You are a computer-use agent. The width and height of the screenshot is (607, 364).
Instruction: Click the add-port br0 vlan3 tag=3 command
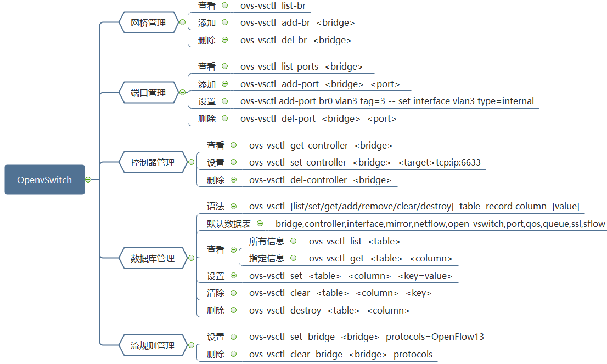[387, 101]
